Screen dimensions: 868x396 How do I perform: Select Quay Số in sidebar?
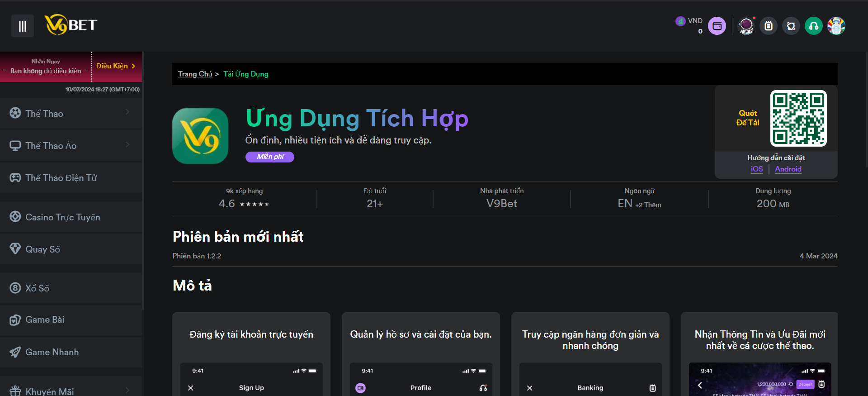(x=71, y=249)
